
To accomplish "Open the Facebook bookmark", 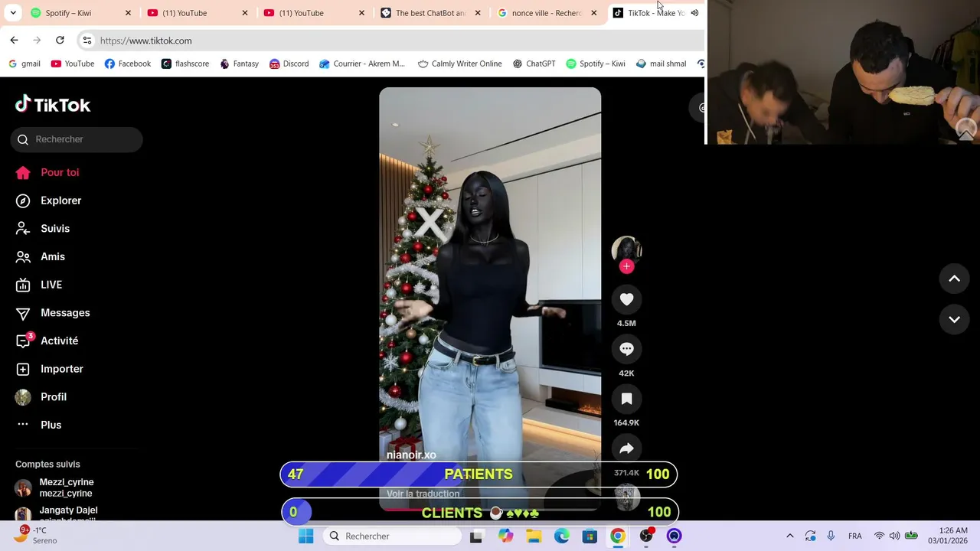I will [x=127, y=64].
